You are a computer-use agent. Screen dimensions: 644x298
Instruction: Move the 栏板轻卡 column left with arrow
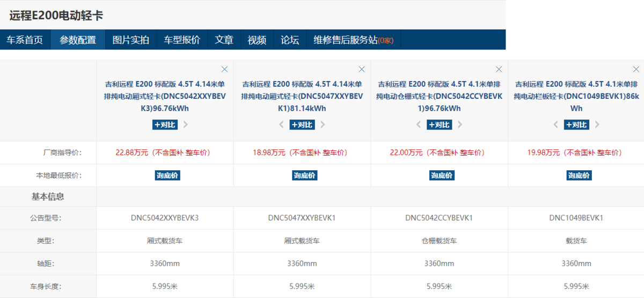pos(556,125)
